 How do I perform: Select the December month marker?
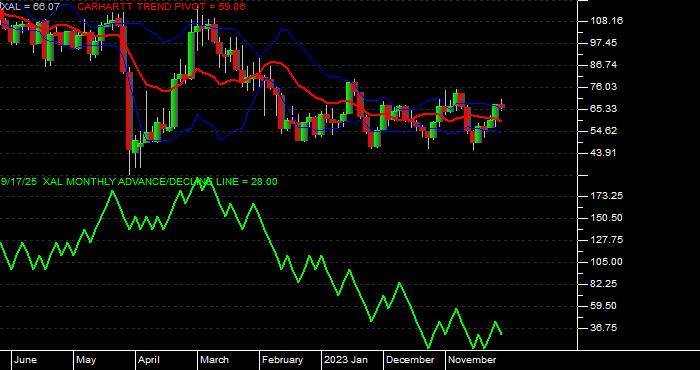pos(410,360)
